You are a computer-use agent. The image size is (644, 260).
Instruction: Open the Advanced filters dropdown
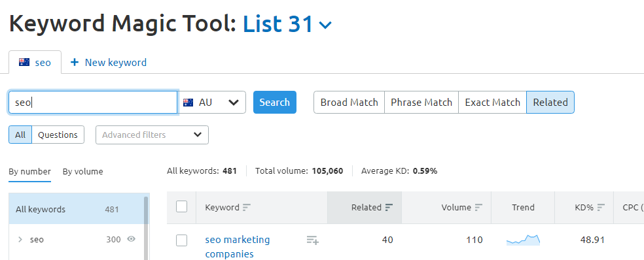[152, 135]
